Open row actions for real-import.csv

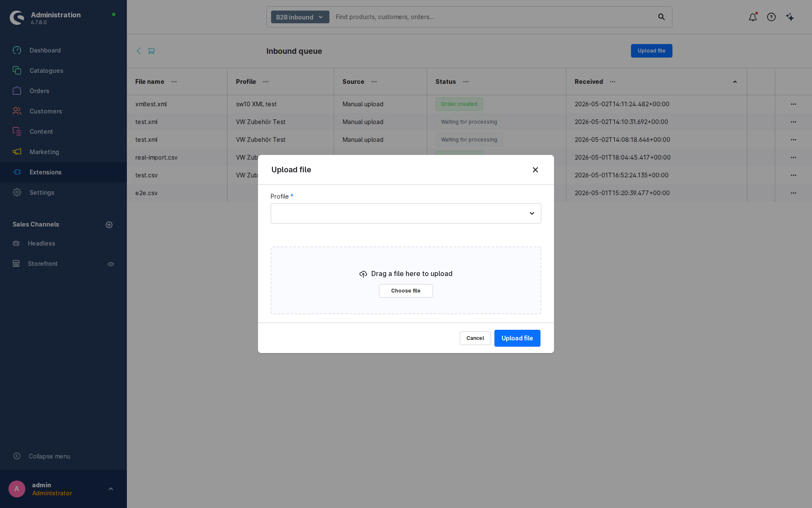[793, 157]
